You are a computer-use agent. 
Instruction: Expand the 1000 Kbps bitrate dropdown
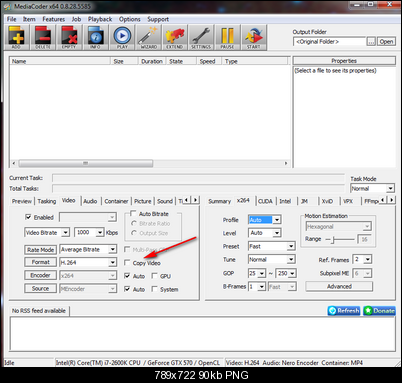click(100, 232)
